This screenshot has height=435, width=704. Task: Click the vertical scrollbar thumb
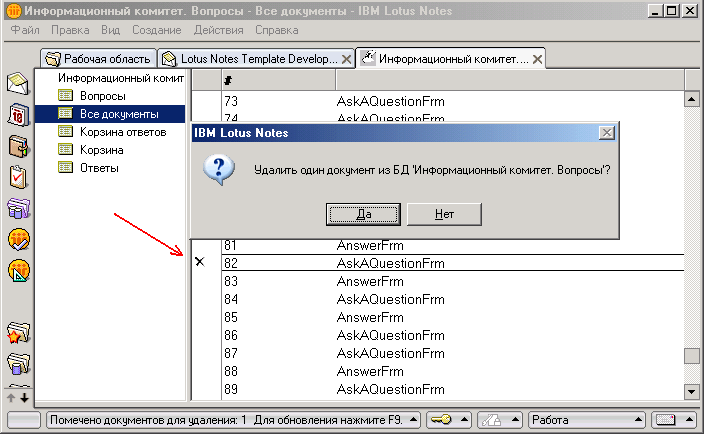pyautogui.click(x=691, y=356)
